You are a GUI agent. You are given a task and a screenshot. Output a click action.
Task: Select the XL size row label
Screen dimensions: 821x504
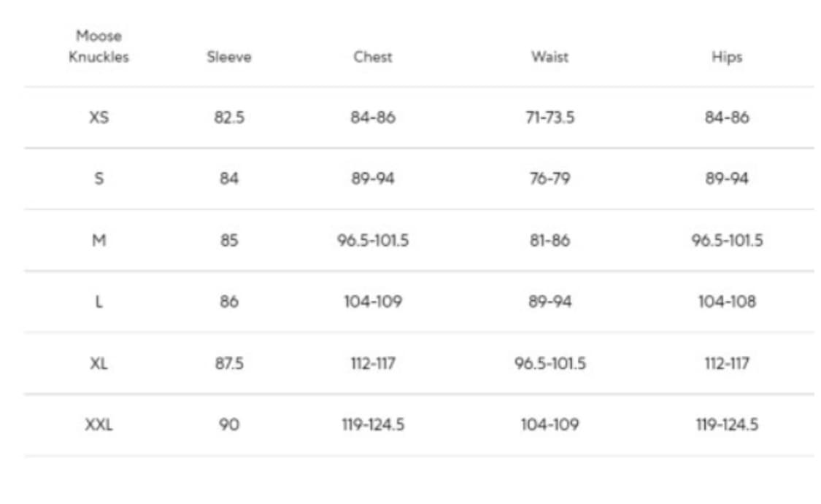pyautogui.click(x=99, y=363)
